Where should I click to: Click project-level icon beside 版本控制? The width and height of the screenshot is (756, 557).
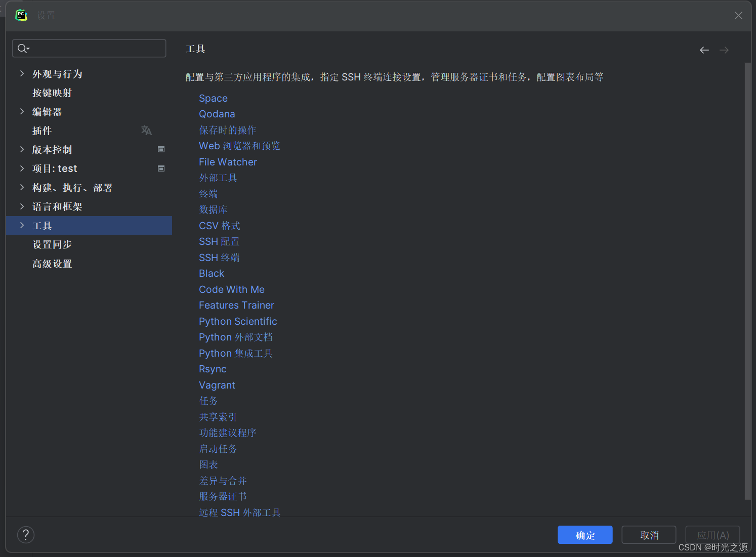(x=161, y=149)
